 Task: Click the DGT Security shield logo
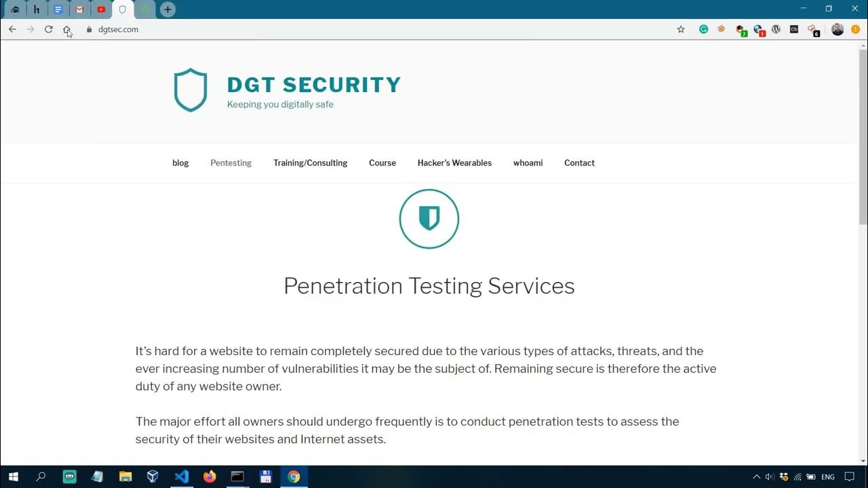(x=191, y=89)
